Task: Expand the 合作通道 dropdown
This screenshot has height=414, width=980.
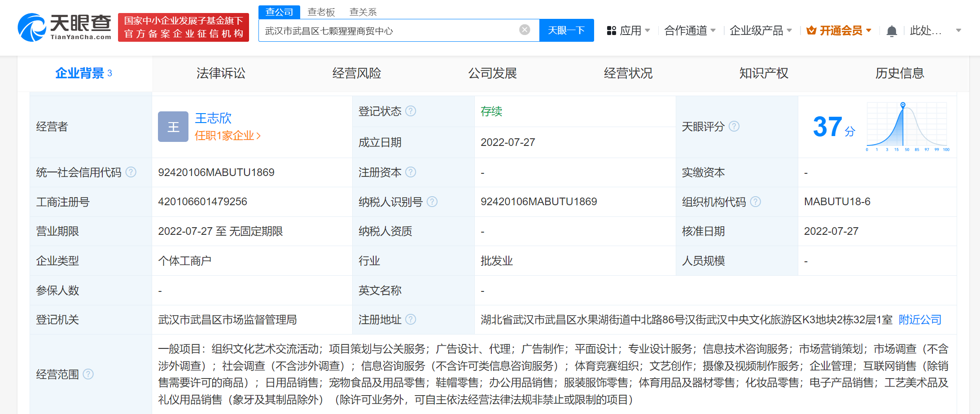Action: [687, 31]
